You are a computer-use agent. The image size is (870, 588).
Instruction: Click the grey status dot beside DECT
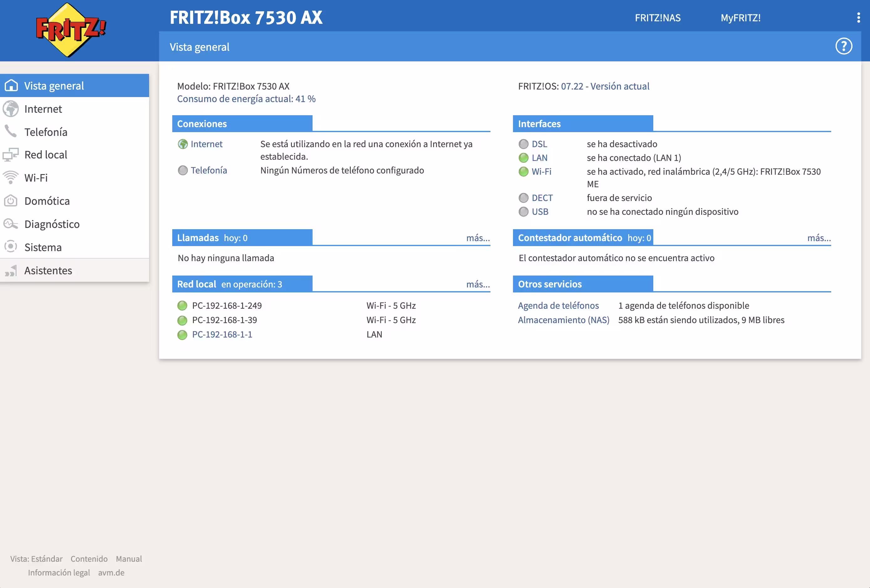pos(523,198)
